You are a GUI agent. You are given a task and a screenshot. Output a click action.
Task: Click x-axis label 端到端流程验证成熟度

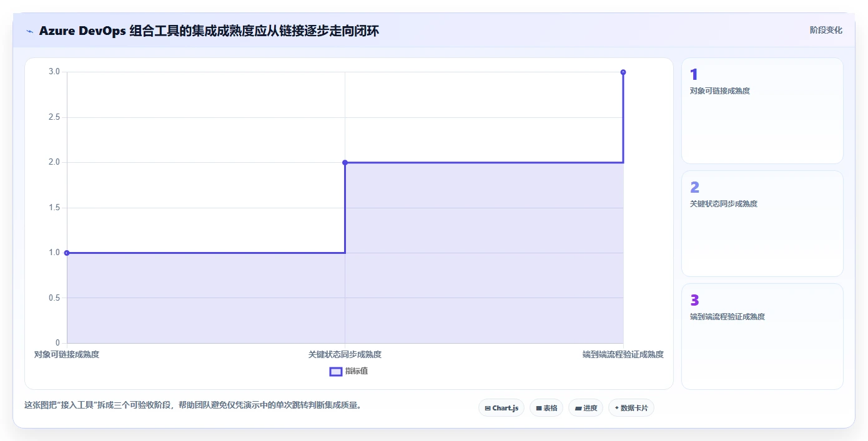tap(623, 354)
